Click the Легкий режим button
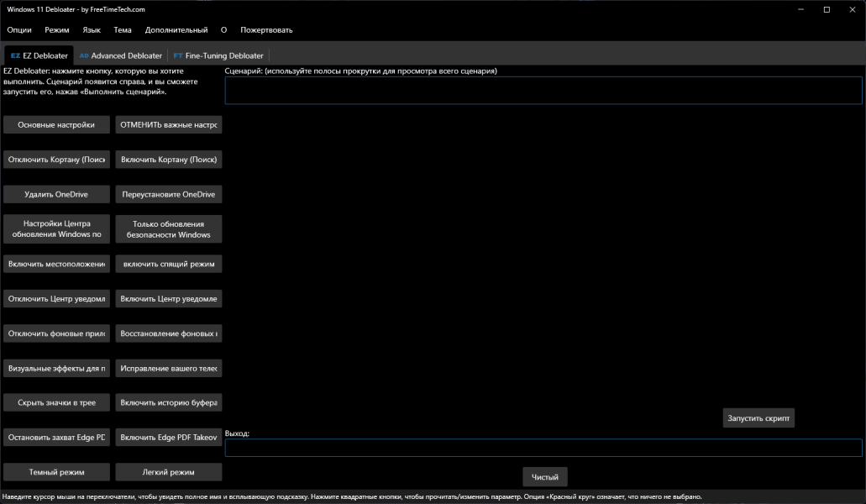Image resolution: width=866 pixels, height=504 pixels. pyautogui.click(x=169, y=472)
